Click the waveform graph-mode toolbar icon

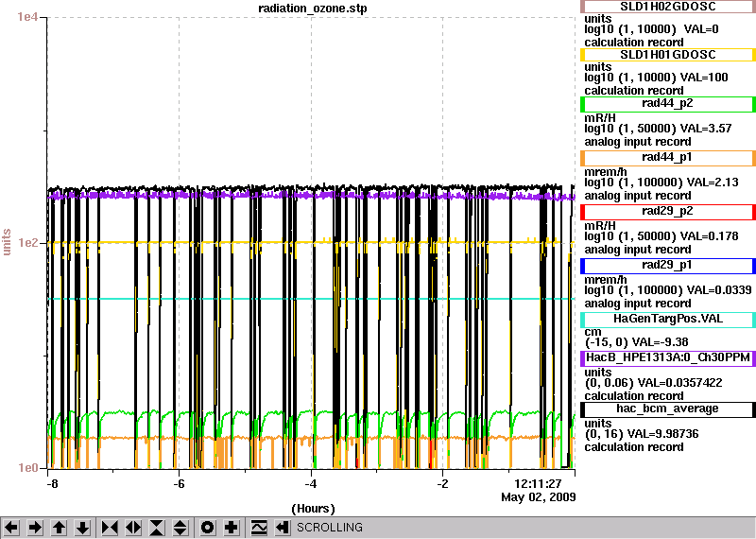pos(259,528)
